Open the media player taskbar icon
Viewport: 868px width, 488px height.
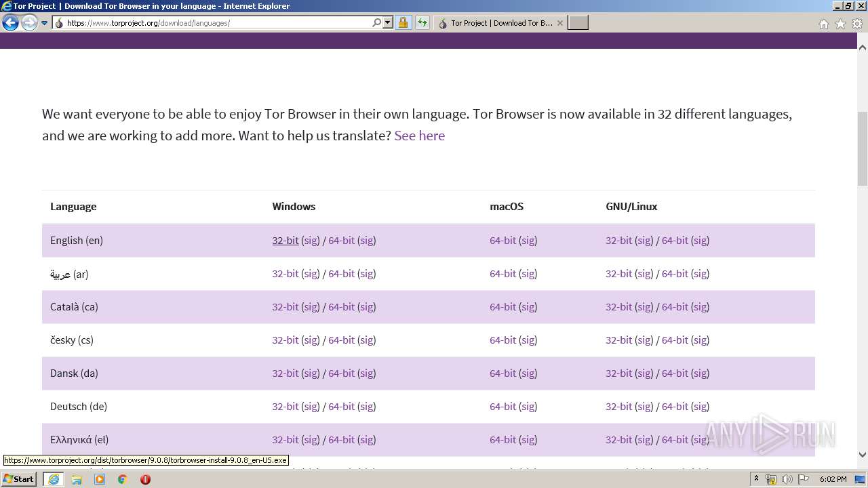(100, 479)
